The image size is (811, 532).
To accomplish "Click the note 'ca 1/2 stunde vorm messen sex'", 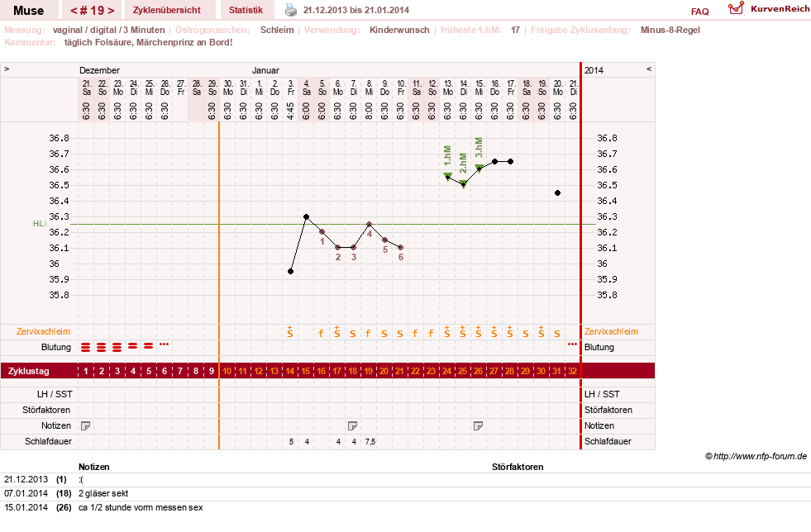I will pos(141,508).
